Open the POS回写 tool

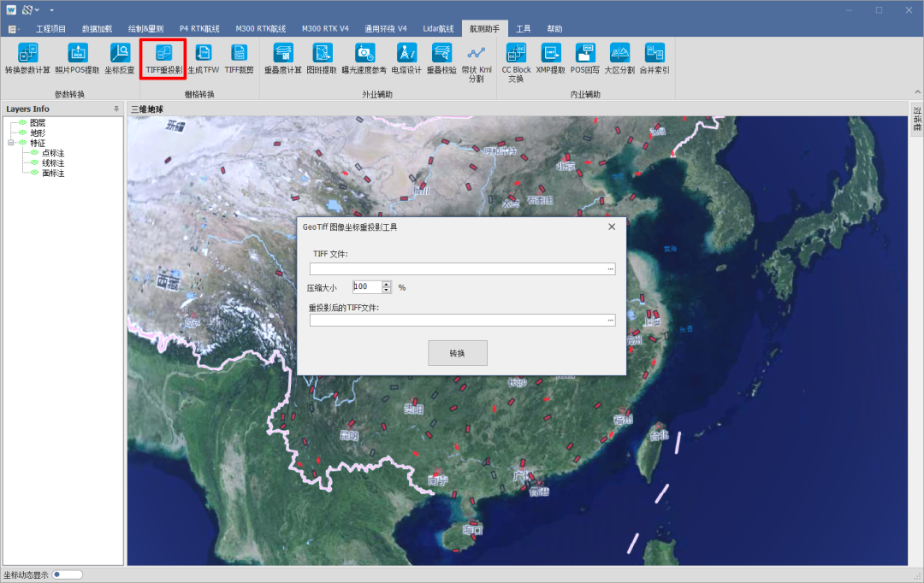coord(584,59)
